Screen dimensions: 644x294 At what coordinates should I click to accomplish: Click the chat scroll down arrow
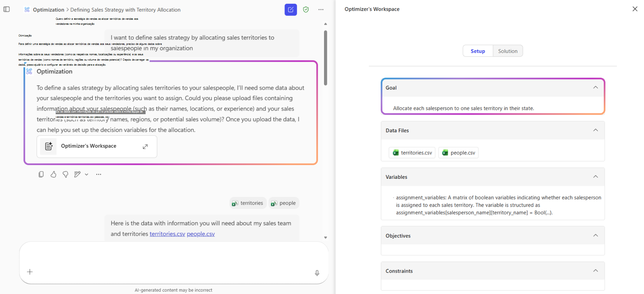point(325,237)
